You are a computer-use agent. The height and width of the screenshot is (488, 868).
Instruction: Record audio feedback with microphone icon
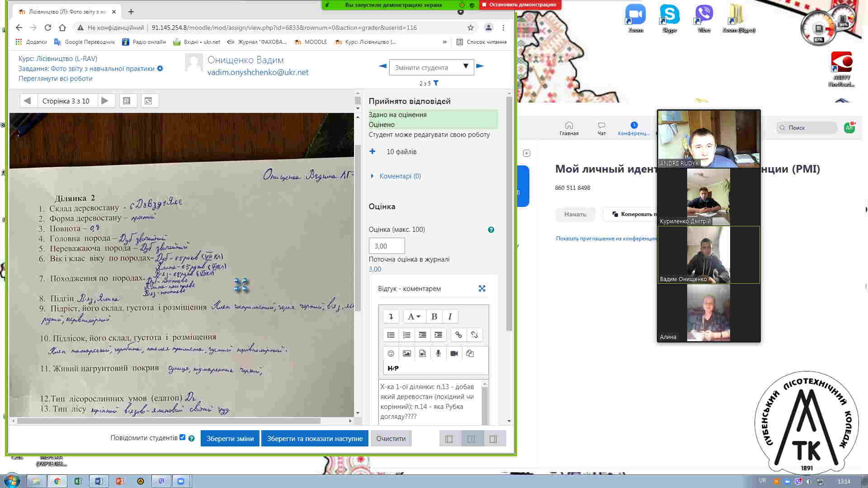click(x=439, y=353)
